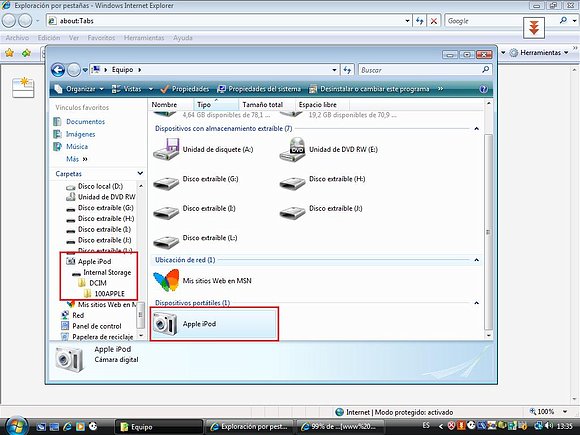This screenshot has width=580, height=435.
Task: Open the Favoritos menu
Action: (x=101, y=38)
